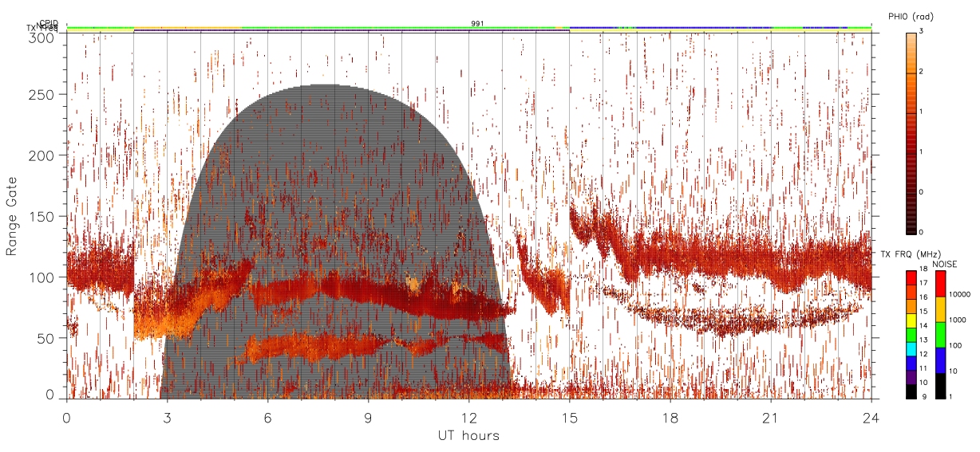The width and height of the screenshot is (980, 452).
Task: Click the '991' CPID label above plot
Action: (477, 24)
